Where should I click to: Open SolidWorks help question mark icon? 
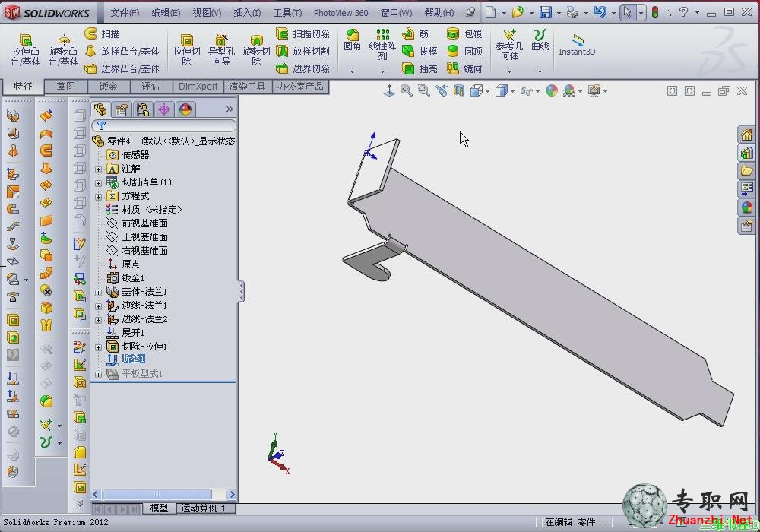(683, 12)
